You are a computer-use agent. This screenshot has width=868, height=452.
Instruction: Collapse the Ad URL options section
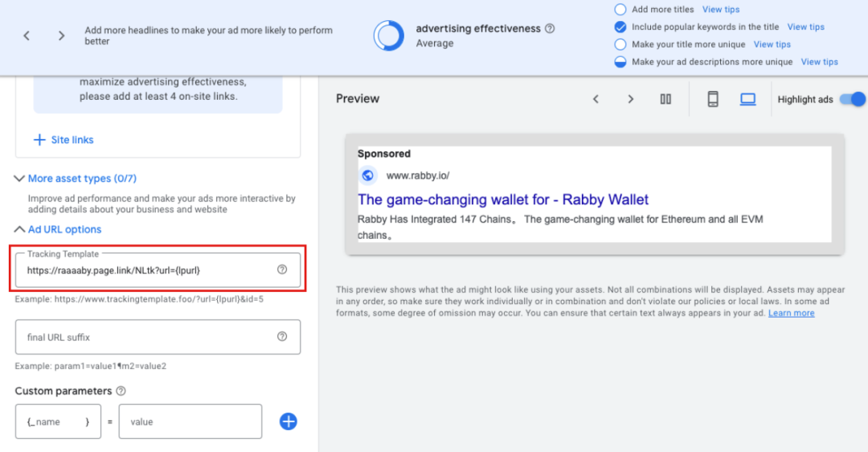tap(58, 229)
